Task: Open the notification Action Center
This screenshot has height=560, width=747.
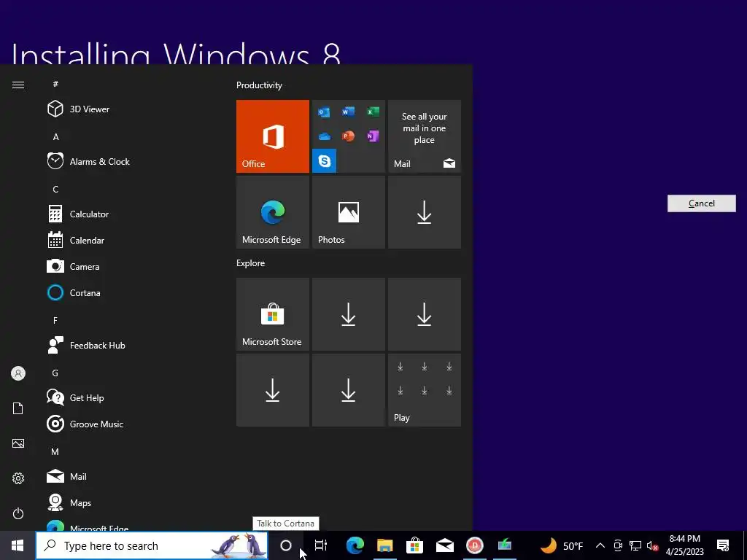Action: coord(723,545)
